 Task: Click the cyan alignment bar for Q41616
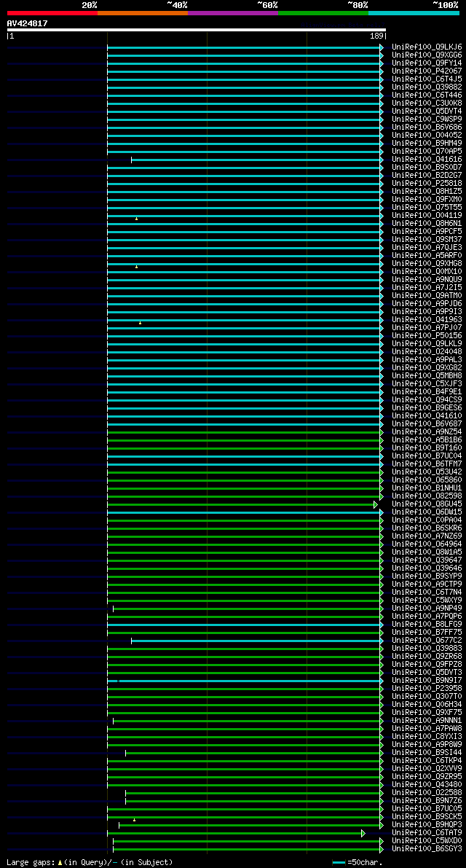pos(256,160)
